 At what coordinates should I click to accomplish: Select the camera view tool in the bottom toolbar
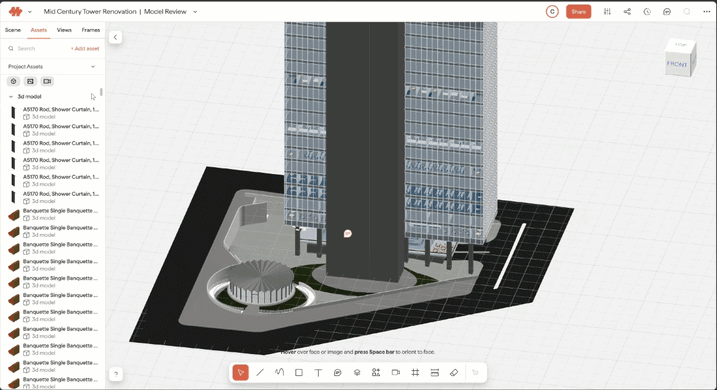point(396,373)
